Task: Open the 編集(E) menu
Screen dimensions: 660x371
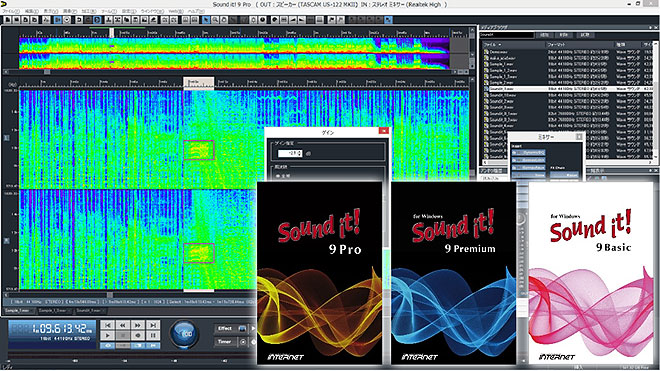Action: pyautogui.click(x=32, y=11)
